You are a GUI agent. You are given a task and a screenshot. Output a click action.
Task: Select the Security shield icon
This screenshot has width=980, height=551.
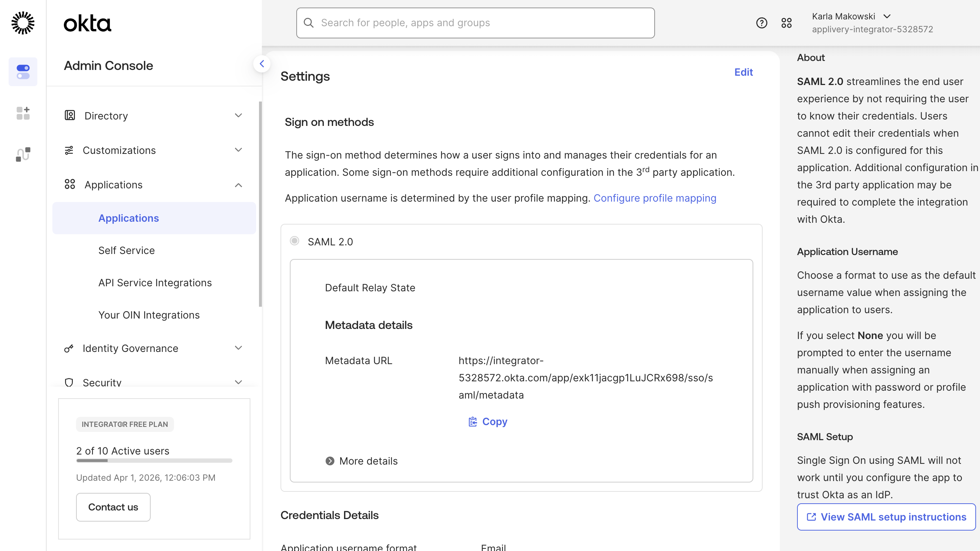[69, 382]
